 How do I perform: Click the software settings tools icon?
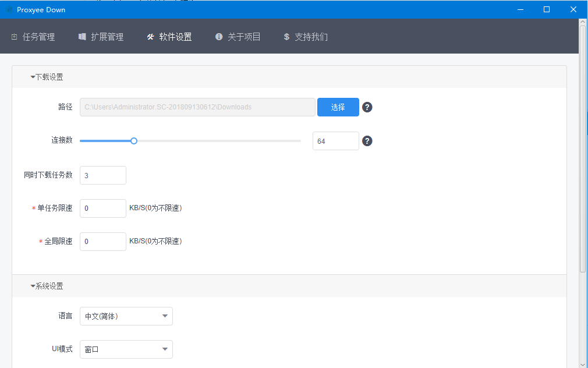coord(151,37)
